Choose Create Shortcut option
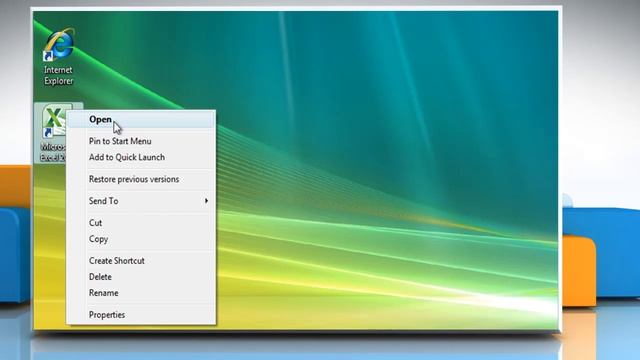The height and width of the screenshot is (360, 640). pyautogui.click(x=141, y=261)
